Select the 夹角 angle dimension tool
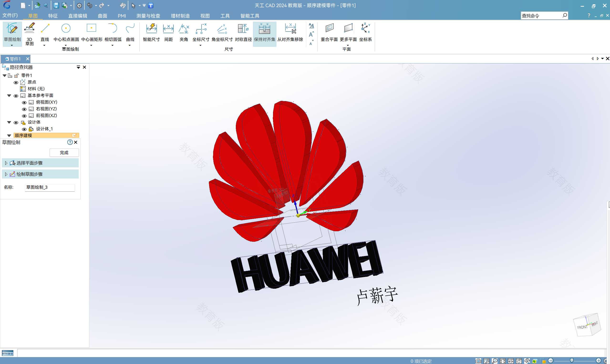The width and height of the screenshot is (610, 364). (x=184, y=32)
